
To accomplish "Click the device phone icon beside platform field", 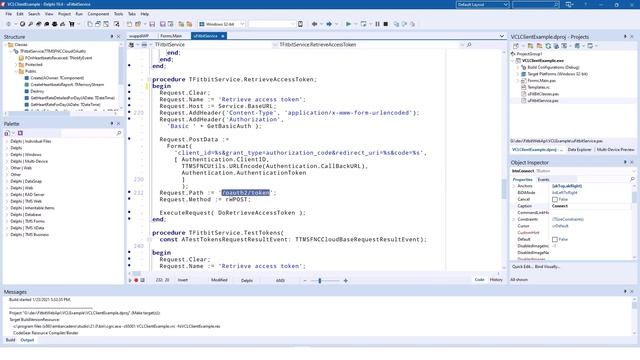I will click(x=300, y=24).
